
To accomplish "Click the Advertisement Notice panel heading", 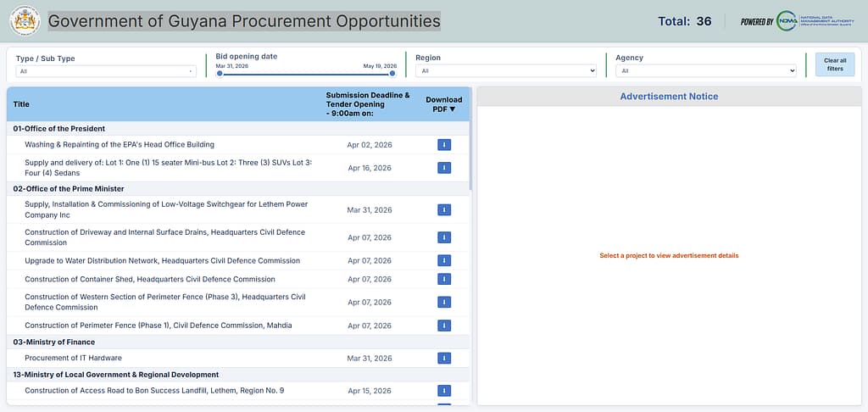I will 669,97.
